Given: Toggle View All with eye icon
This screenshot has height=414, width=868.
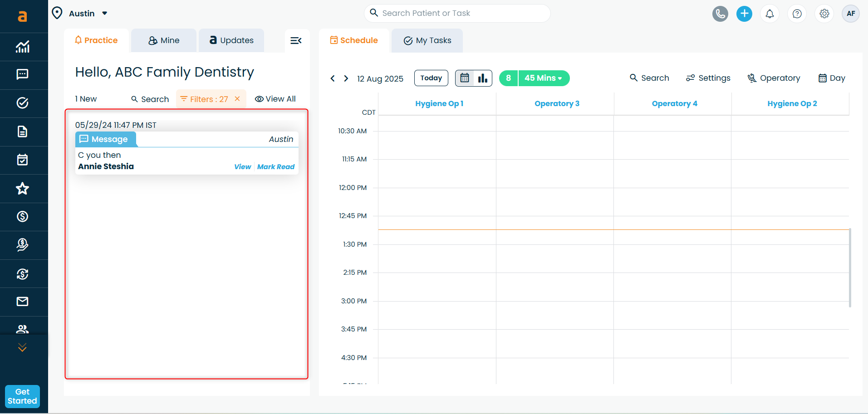Looking at the screenshot, I should 275,99.
